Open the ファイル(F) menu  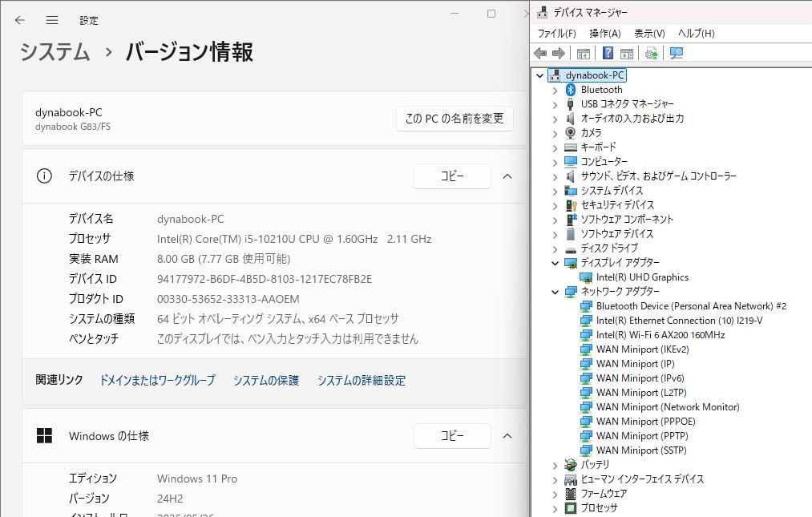pos(556,33)
